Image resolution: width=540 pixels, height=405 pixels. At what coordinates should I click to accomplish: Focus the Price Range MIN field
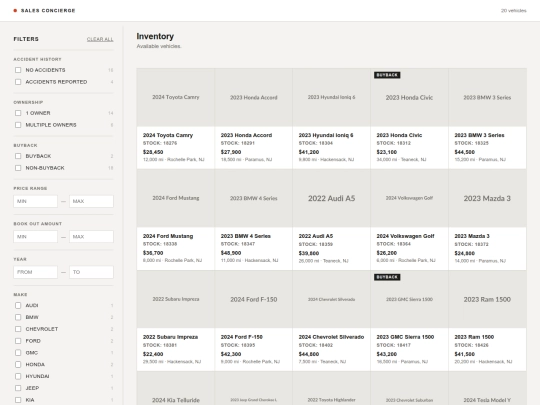tap(35, 201)
